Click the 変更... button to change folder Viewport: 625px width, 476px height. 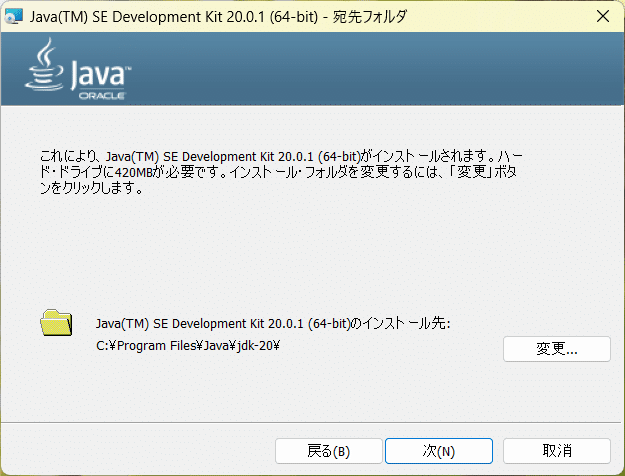coord(556,349)
